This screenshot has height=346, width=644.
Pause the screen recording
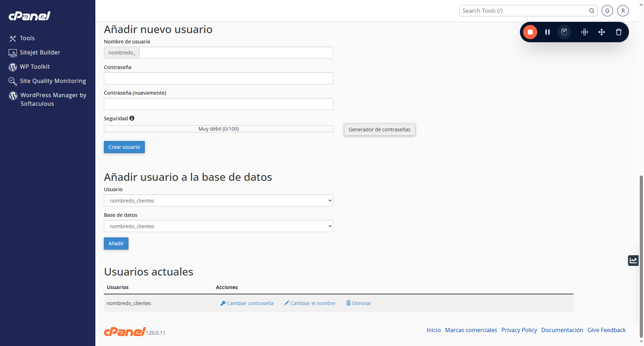[x=547, y=32]
